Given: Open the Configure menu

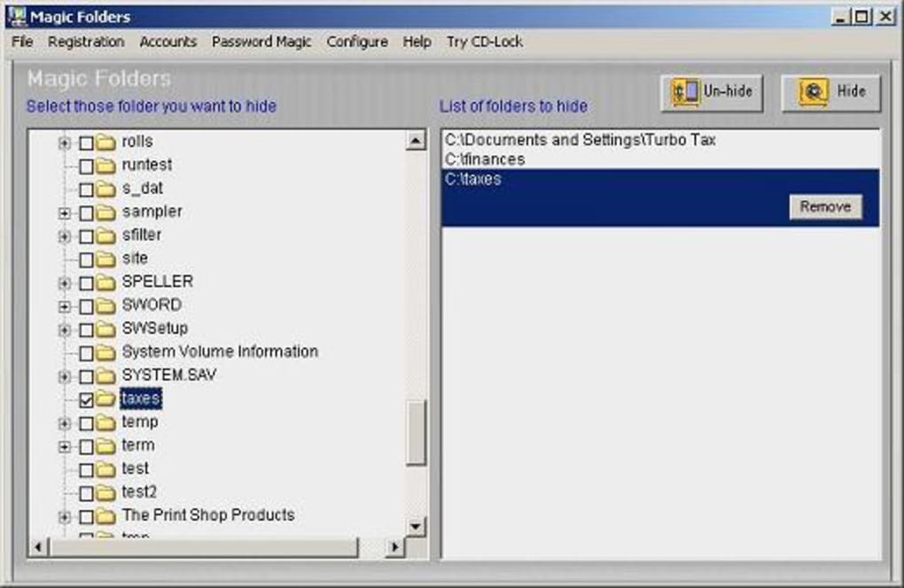Looking at the screenshot, I should pyautogui.click(x=357, y=42).
